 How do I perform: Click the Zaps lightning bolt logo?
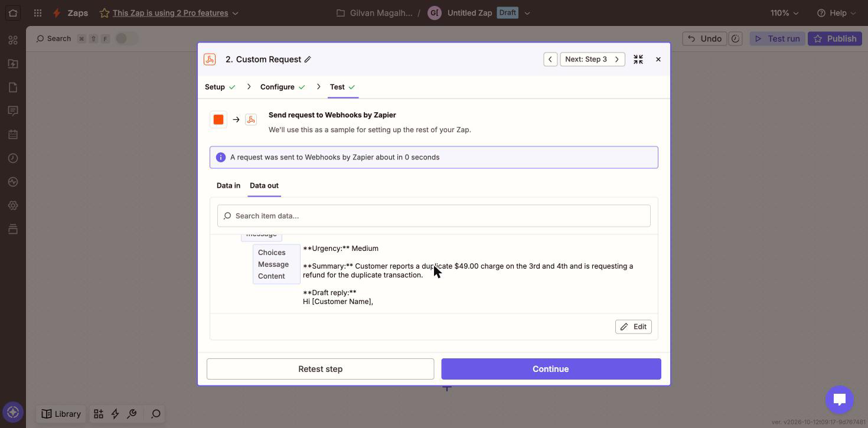(x=56, y=12)
